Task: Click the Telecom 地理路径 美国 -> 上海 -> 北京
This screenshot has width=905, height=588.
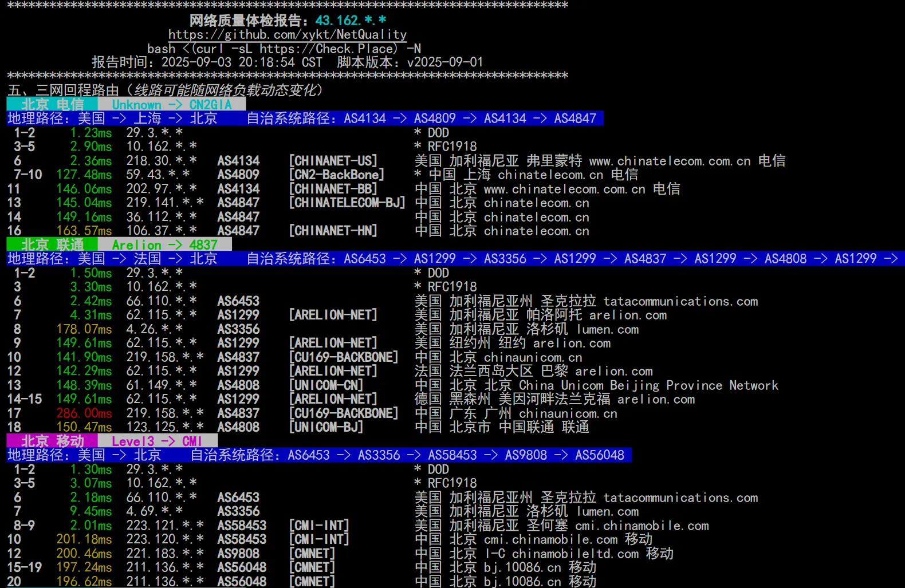Action: [x=112, y=119]
